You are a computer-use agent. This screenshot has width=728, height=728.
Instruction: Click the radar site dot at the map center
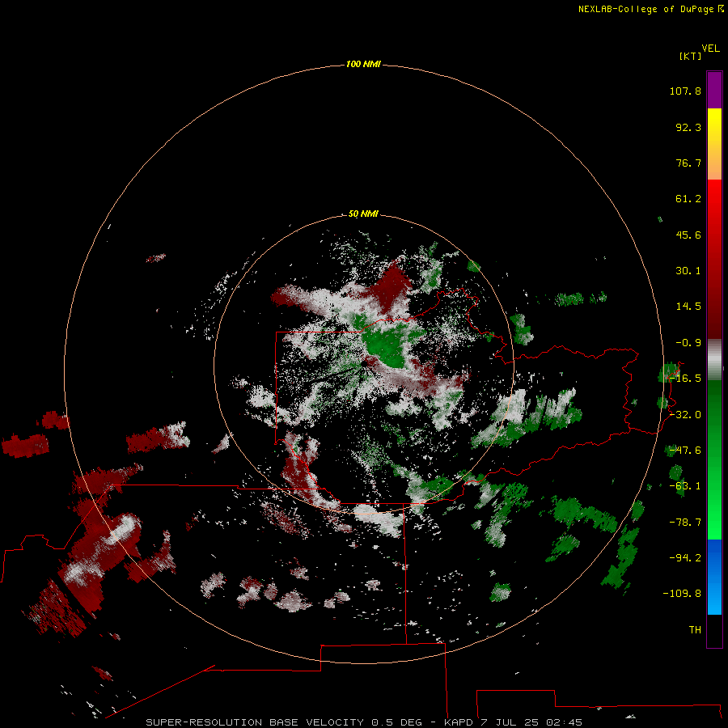click(x=363, y=364)
